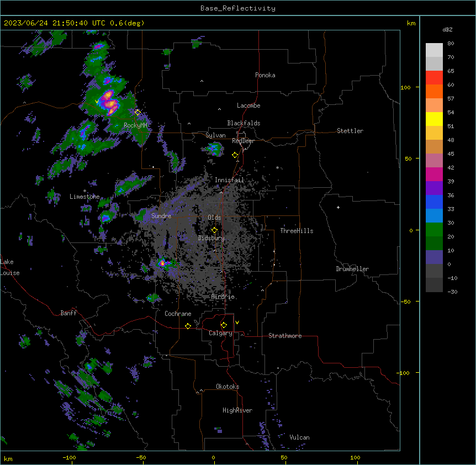Click the Limestone label
476x465 pixels.
coord(84,197)
